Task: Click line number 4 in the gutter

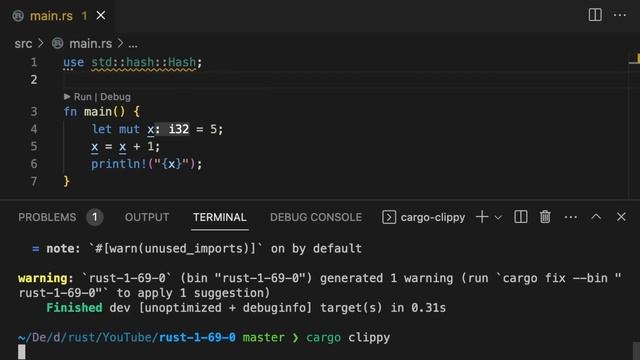Action: point(34,129)
